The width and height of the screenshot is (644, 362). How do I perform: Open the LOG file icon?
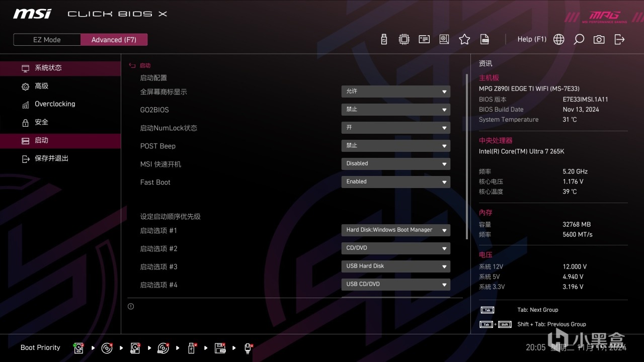point(485,39)
